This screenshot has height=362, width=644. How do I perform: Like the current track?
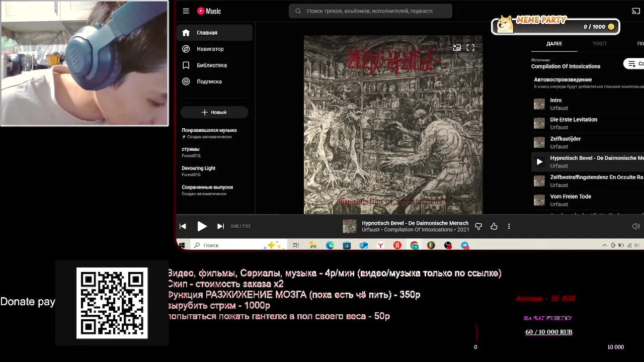494,226
